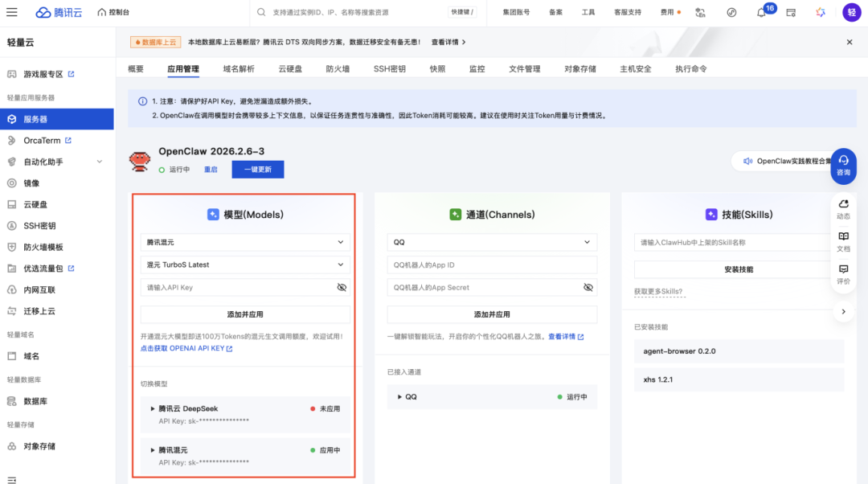Open the hamburger navigation menu
The image size is (868, 484).
click(x=11, y=12)
